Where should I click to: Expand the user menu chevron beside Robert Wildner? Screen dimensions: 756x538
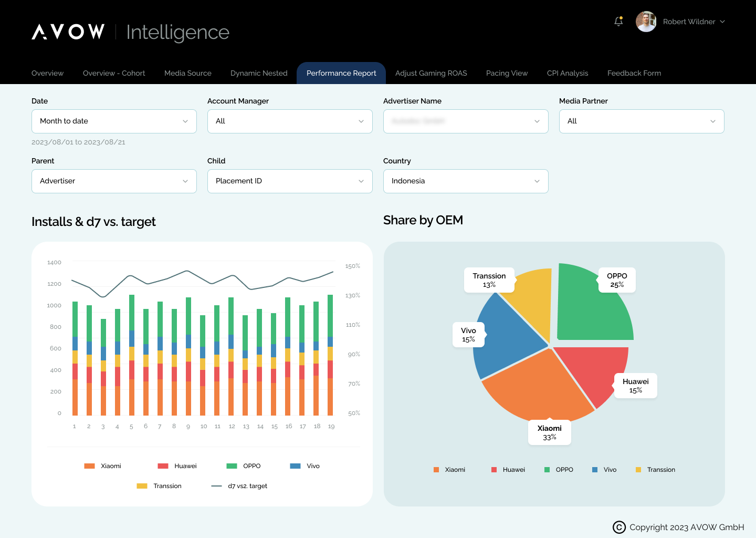[x=722, y=22]
